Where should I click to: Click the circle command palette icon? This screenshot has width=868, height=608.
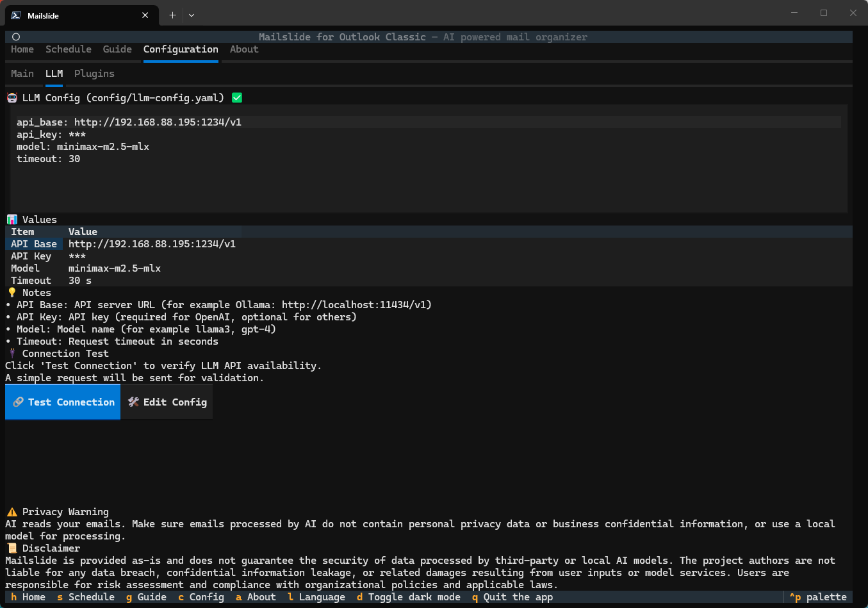[16, 37]
